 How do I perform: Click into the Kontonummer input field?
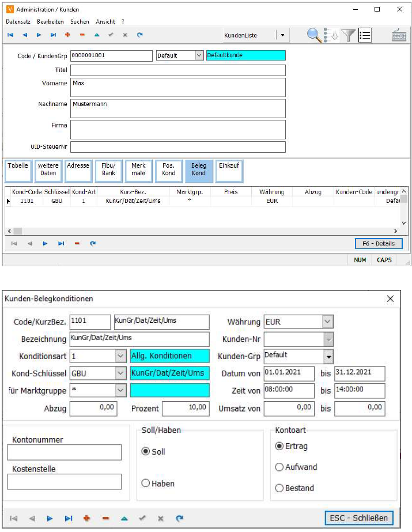pyautogui.click(x=65, y=452)
